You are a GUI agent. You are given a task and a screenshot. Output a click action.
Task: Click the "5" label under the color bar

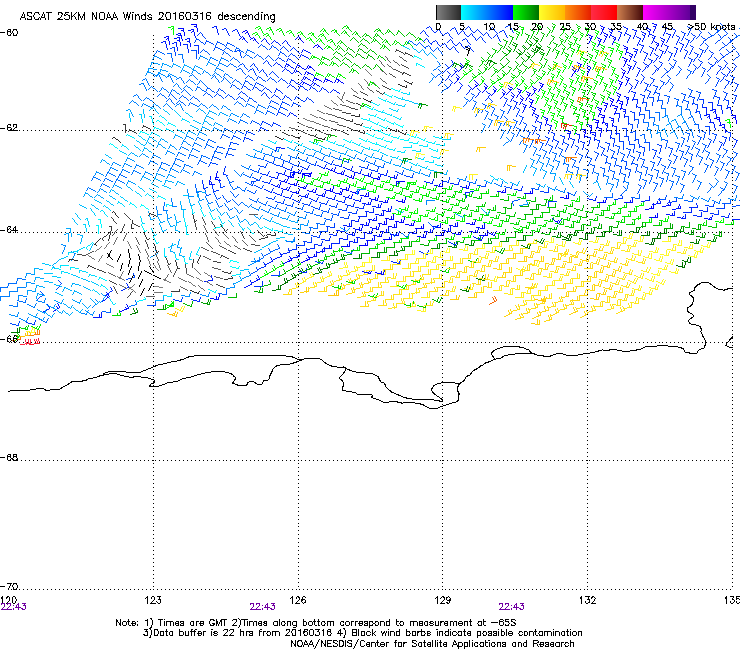(462, 27)
